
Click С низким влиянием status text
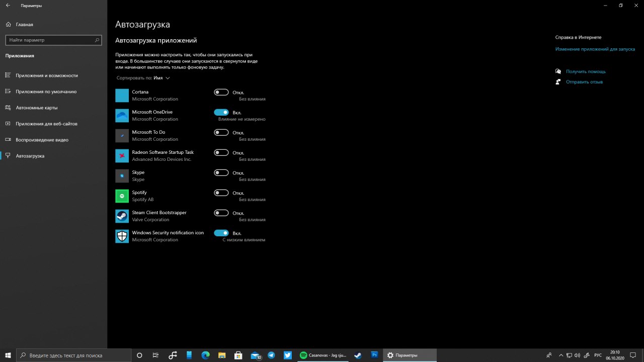point(244,240)
